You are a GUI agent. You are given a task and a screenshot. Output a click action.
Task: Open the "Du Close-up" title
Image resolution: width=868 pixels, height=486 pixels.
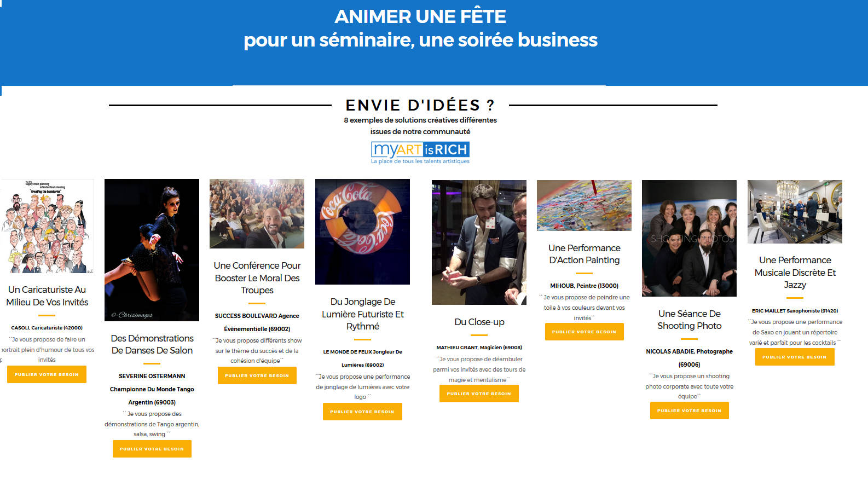coord(479,322)
